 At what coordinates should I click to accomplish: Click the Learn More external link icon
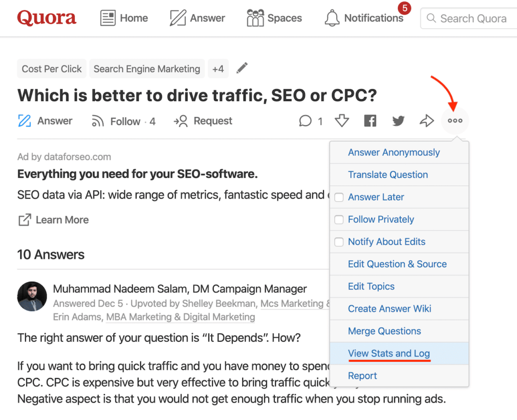[25, 220]
